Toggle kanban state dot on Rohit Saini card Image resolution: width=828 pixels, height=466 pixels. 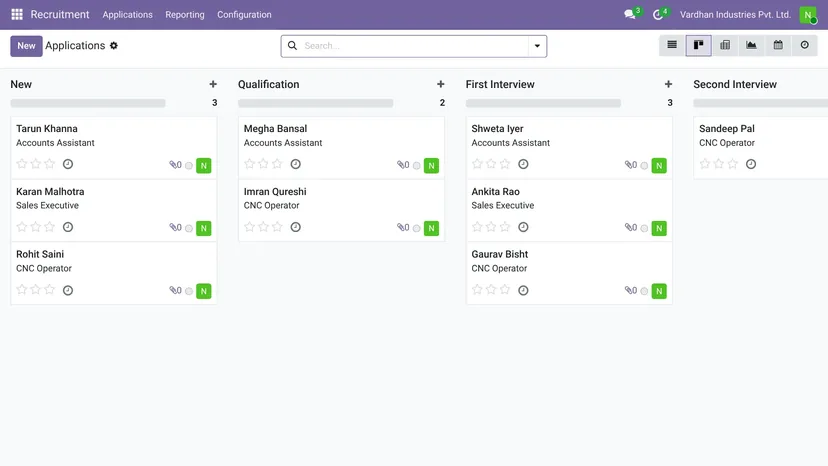(x=189, y=291)
